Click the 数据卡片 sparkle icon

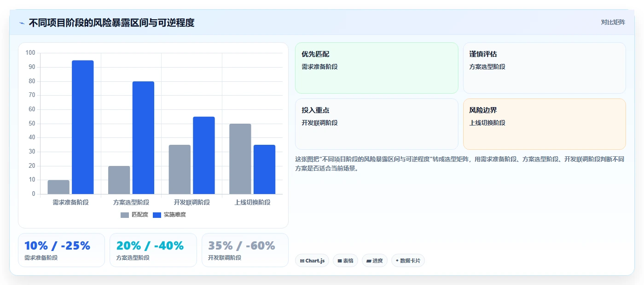[x=397, y=261]
